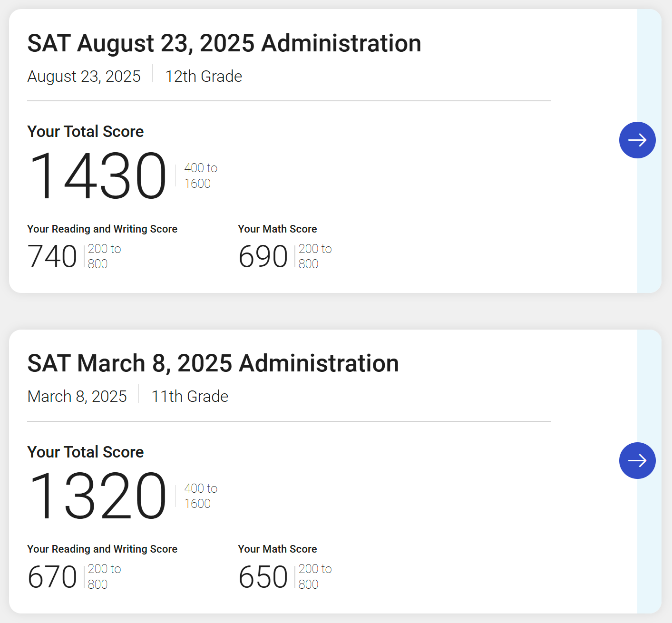Image resolution: width=672 pixels, height=623 pixels.
Task: Click Your Math Score label in August card
Action: point(277,229)
